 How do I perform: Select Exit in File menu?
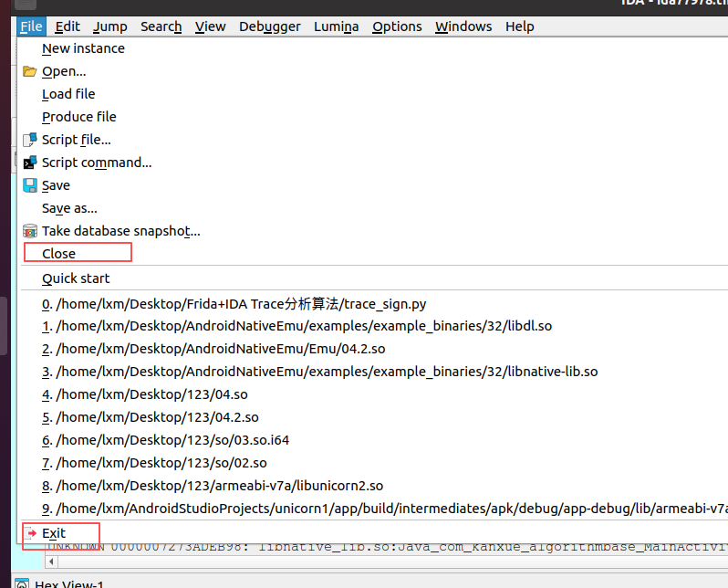tap(374, 533)
